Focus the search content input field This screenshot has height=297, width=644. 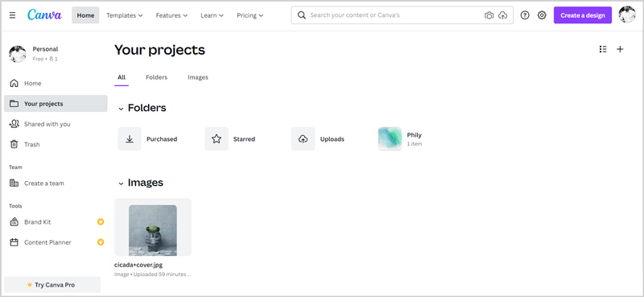click(394, 15)
